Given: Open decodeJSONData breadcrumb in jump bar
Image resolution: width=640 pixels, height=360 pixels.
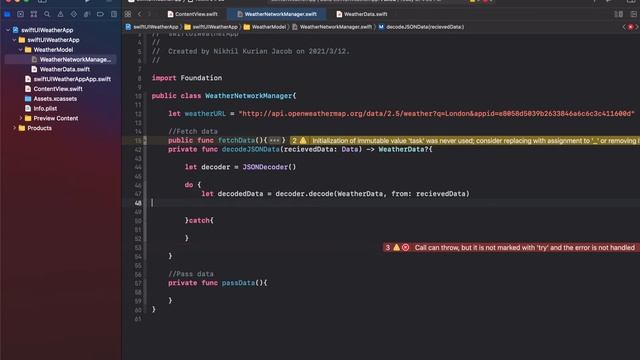Looking at the screenshot, I should [421, 27].
